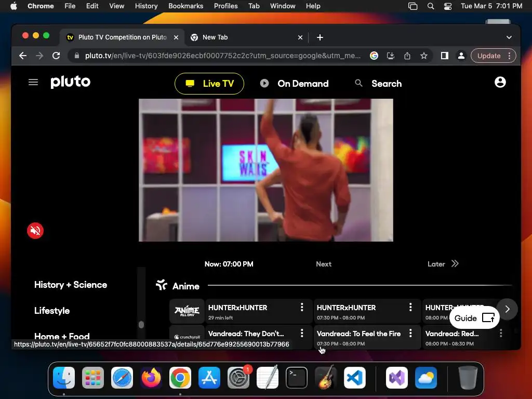
Task: Open the Pluto hamburger menu
Action: pyautogui.click(x=33, y=82)
